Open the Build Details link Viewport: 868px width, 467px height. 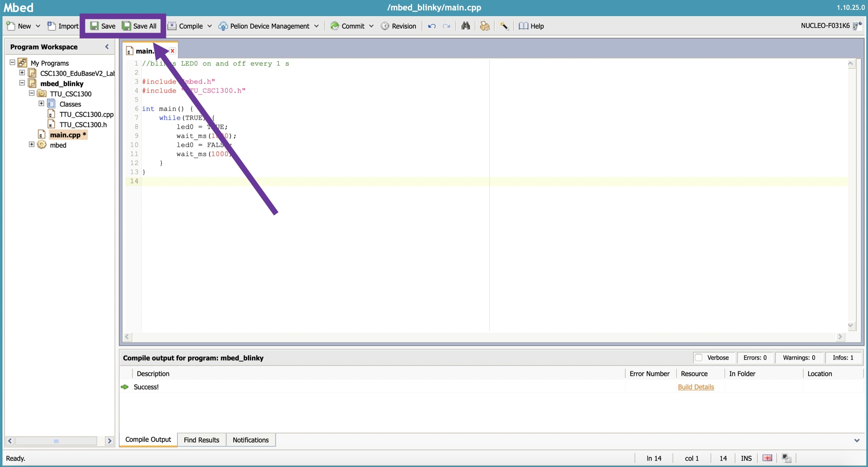tap(696, 387)
